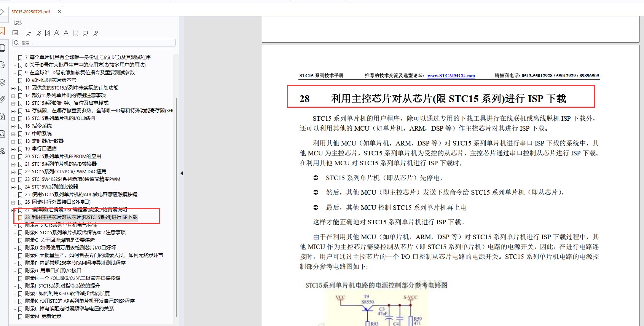
Task: Go to bookmark 22 STC15系列CCP/PCA/PWMIDAC应用
Action: (66, 171)
